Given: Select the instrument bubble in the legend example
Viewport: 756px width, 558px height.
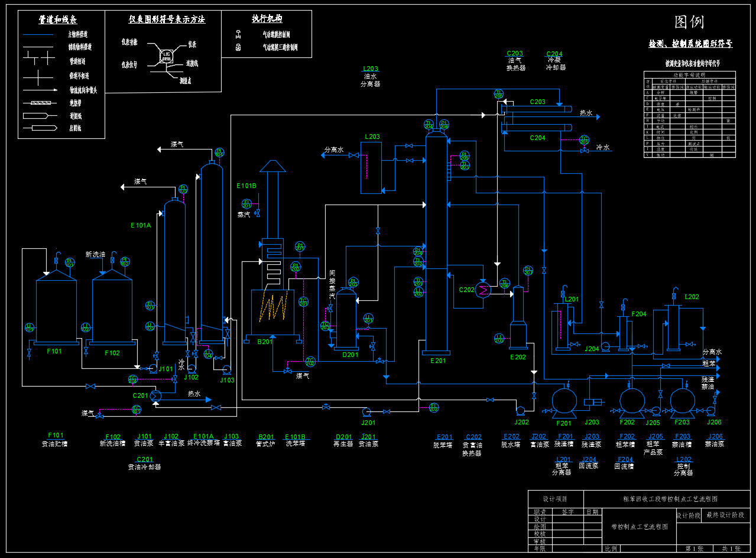Looking at the screenshot, I should (167, 56).
